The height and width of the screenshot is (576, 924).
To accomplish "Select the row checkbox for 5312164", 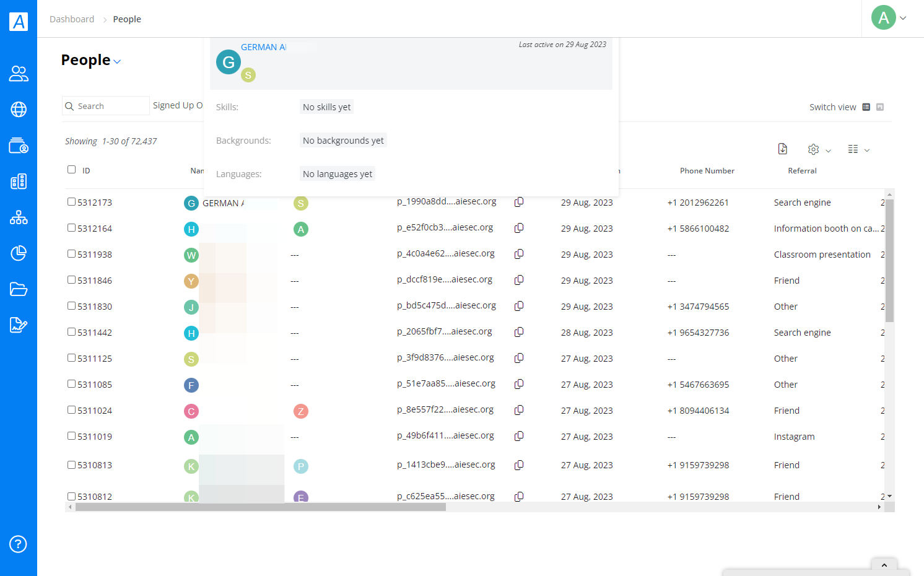I will coord(71,228).
